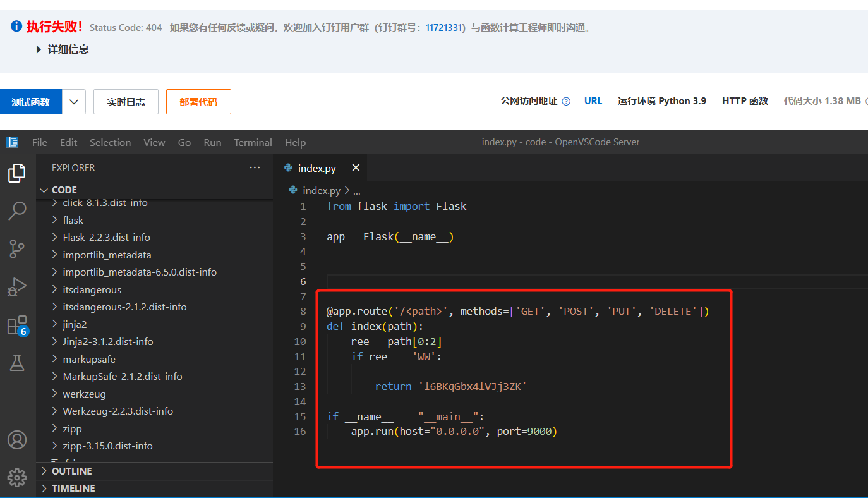Open the Explorer view in activity bar
The width and height of the screenshot is (868, 498).
(17, 173)
